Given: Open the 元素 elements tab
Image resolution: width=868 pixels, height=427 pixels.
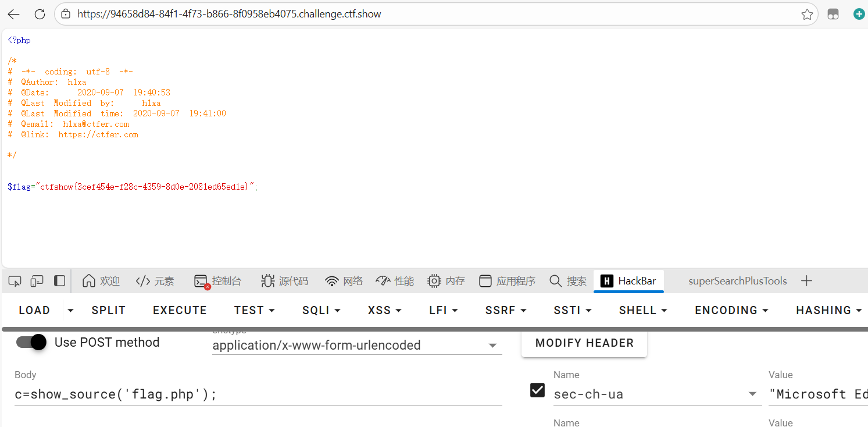Looking at the screenshot, I should point(155,281).
